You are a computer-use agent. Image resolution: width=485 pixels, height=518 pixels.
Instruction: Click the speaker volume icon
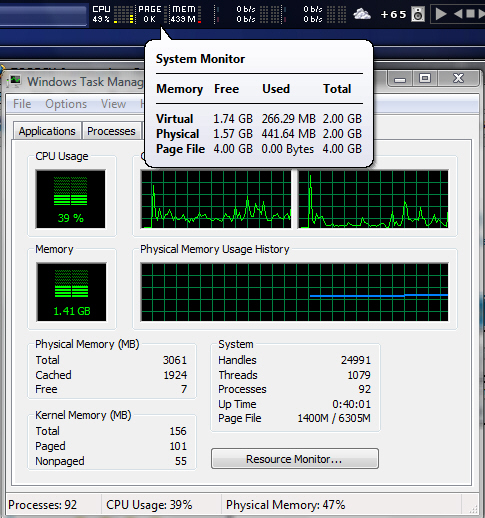418,14
